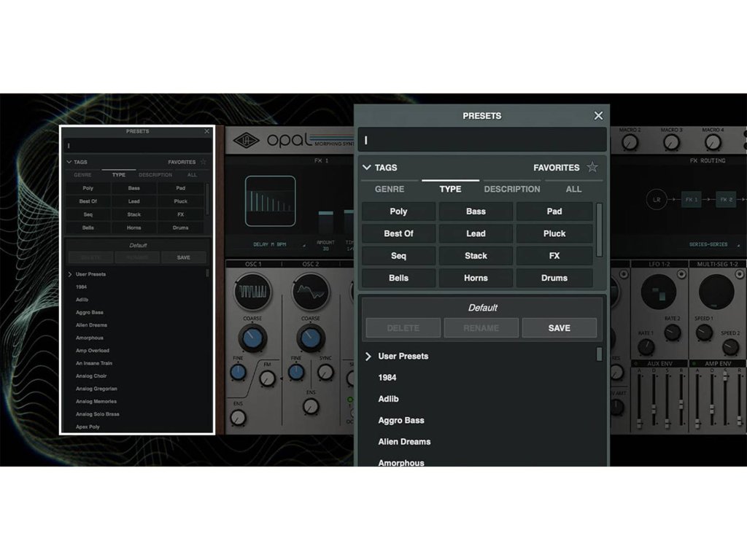Click the AMP ENV S slider
The height and width of the screenshot is (560, 747).
click(726, 376)
